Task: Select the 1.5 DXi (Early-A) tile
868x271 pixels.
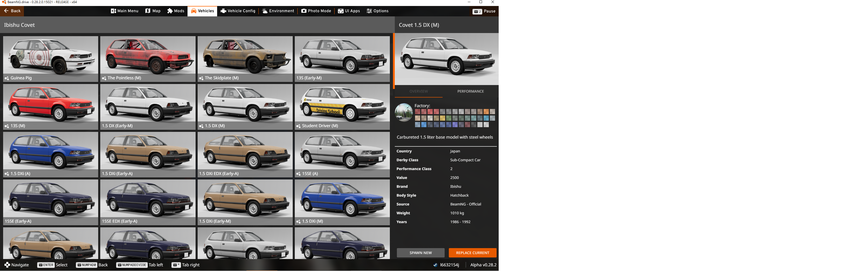Action: 148,154
